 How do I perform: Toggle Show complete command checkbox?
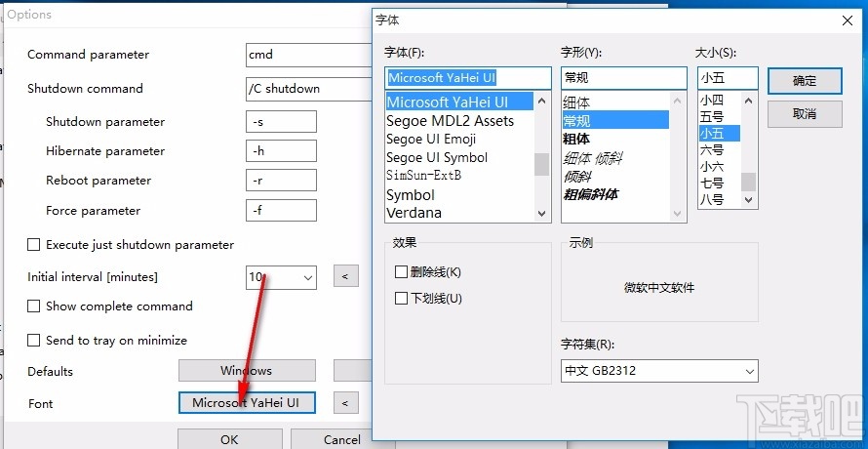(x=34, y=306)
